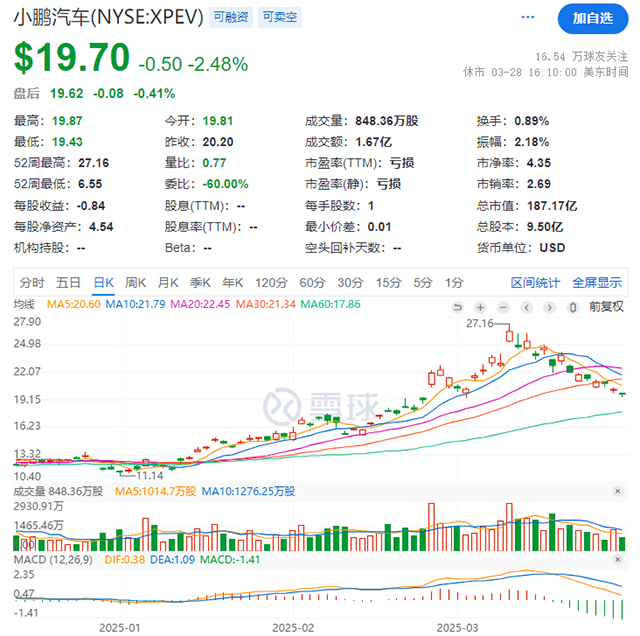
Task: Click the MA5:20.60 legend label
Action: point(73,304)
